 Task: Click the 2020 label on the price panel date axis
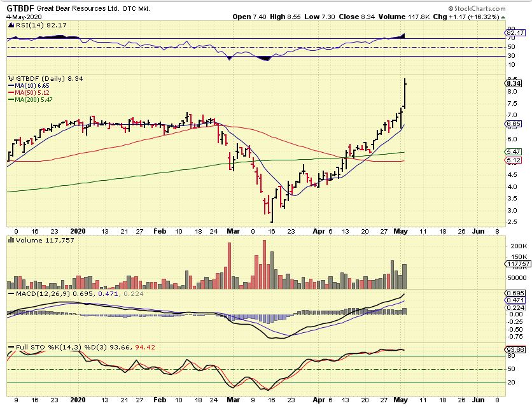(x=78, y=231)
